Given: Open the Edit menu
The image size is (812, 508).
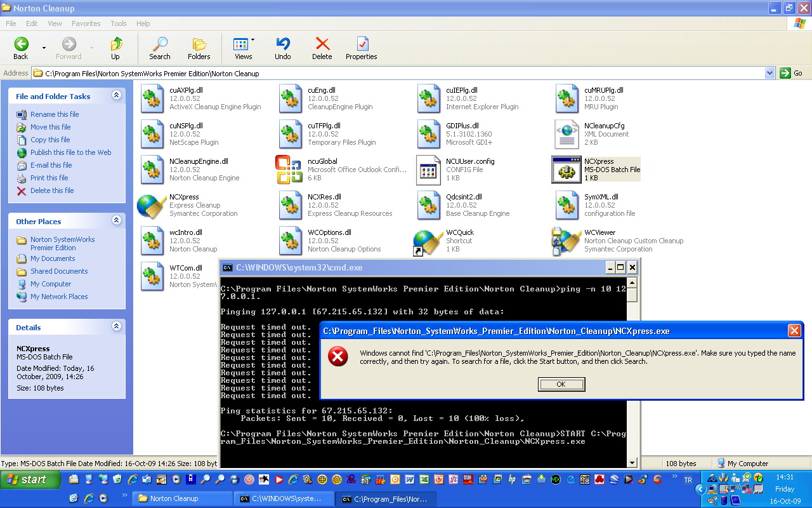Looking at the screenshot, I should (32, 23).
